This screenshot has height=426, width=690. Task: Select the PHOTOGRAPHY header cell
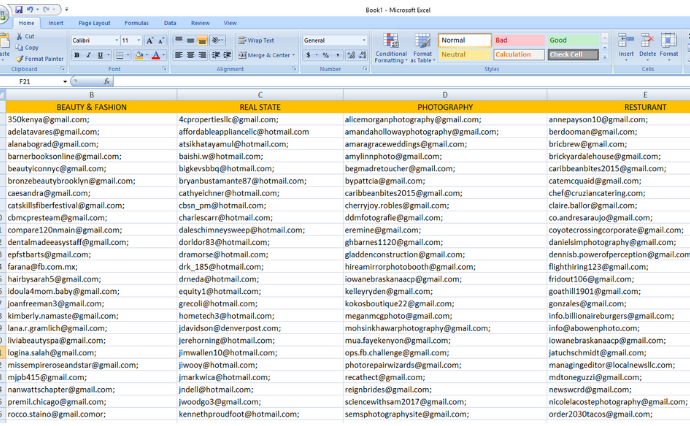(445, 107)
